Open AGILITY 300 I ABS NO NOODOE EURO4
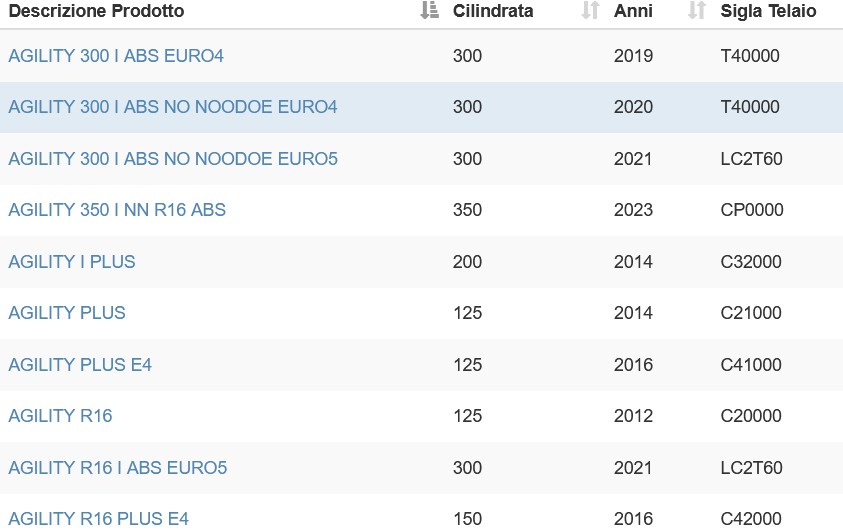 click(173, 107)
